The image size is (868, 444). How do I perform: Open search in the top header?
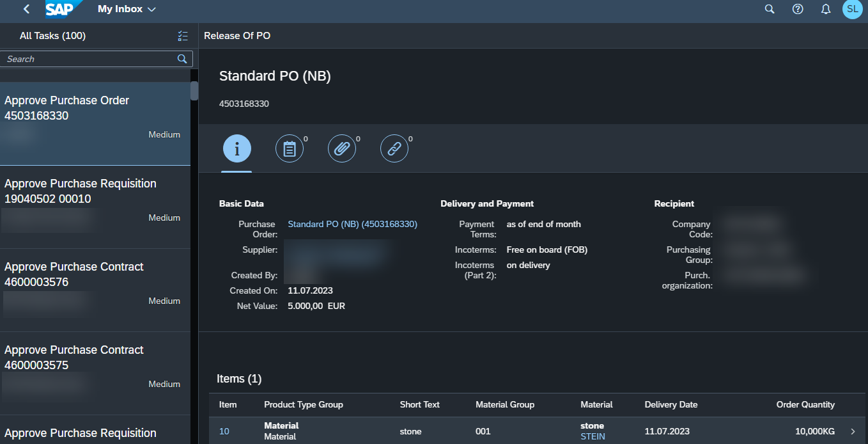click(770, 9)
